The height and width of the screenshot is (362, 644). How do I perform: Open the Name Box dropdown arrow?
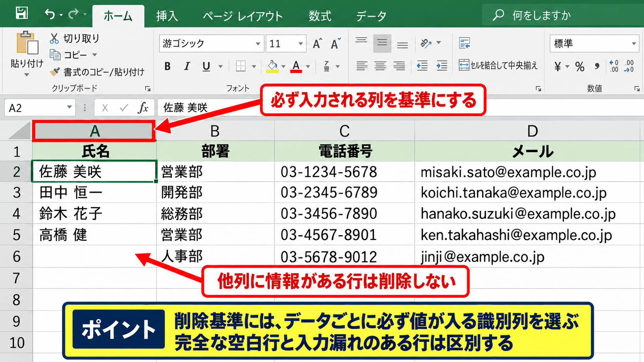69,107
